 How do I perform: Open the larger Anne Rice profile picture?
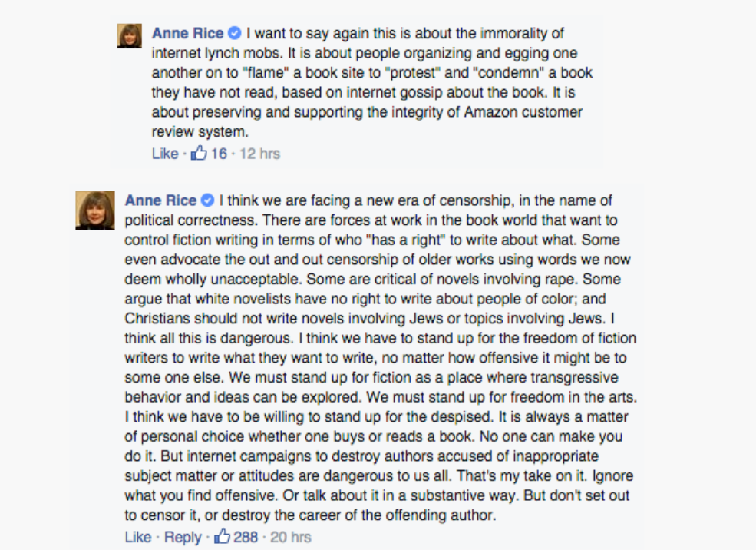95,210
